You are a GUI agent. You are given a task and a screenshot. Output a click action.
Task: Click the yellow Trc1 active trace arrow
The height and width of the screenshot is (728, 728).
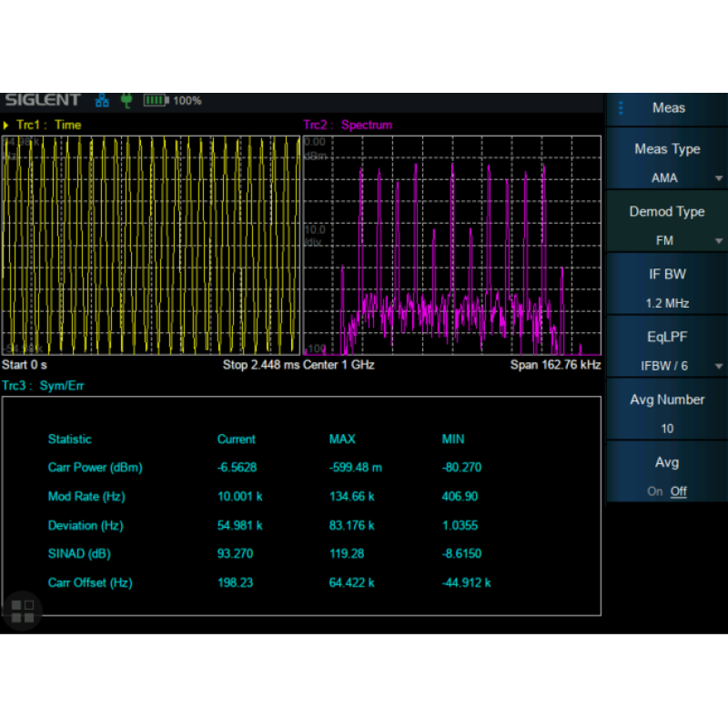(x=6, y=125)
